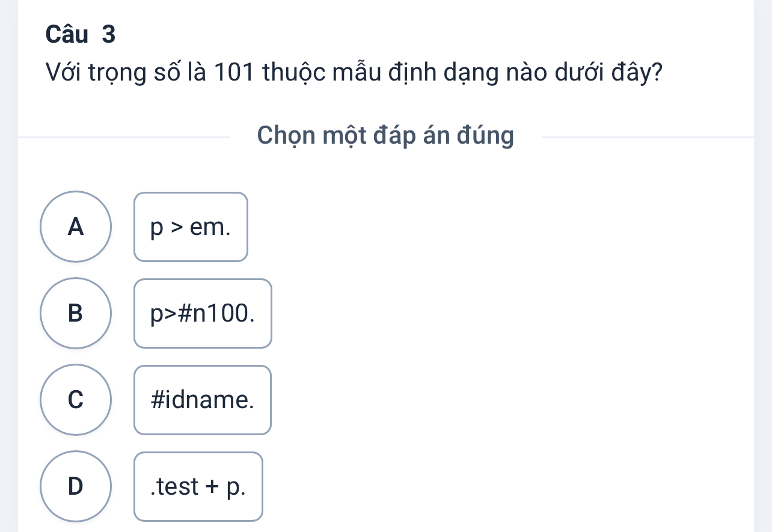
Task: Mark the radio circle labeled D
Action: tap(76, 486)
